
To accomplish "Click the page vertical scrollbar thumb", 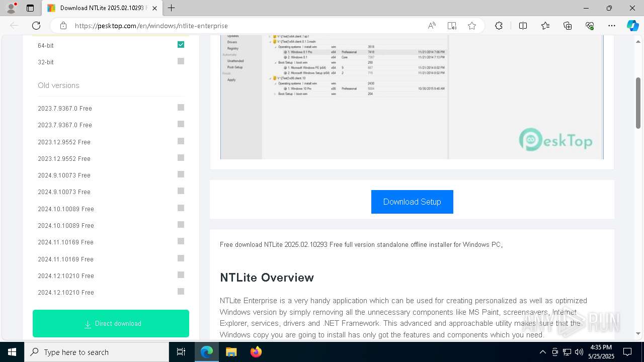I will tap(638, 103).
